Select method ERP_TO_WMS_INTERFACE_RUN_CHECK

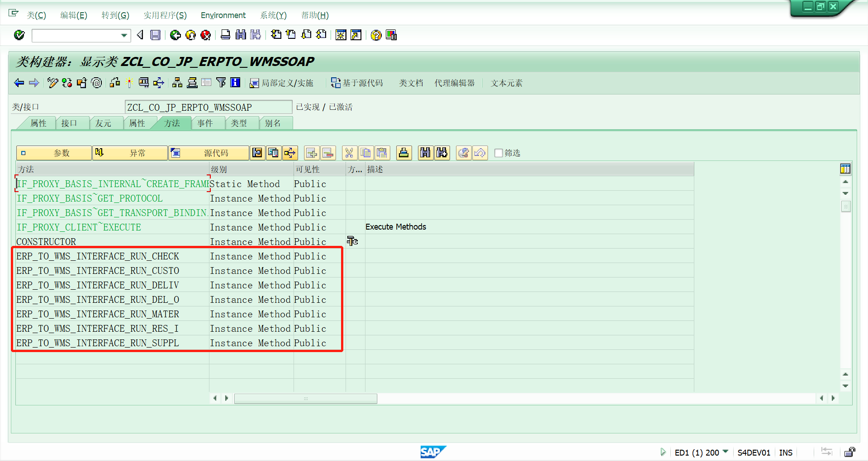[x=98, y=256]
